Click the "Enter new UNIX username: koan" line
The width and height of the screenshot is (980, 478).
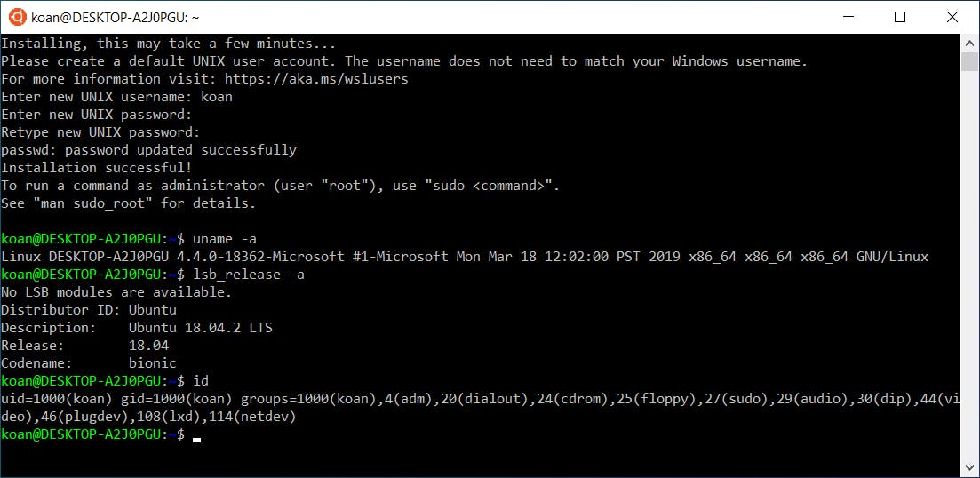pyautogui.click(x=116, y=97)
